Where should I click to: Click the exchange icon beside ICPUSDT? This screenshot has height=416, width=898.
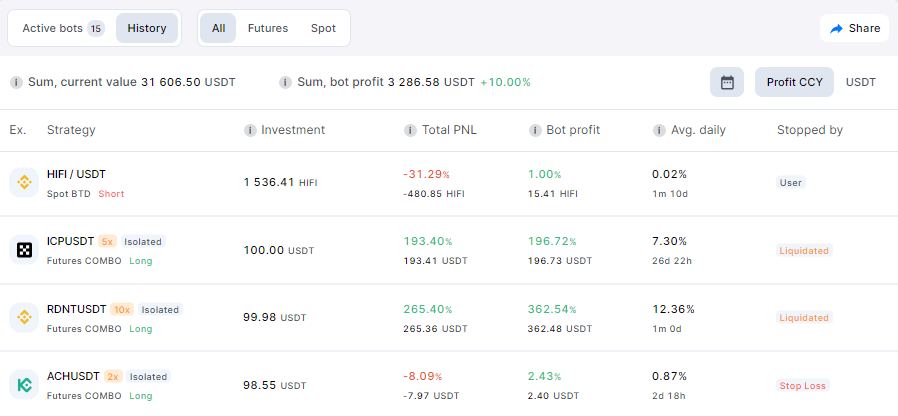(x=23, y=250)
